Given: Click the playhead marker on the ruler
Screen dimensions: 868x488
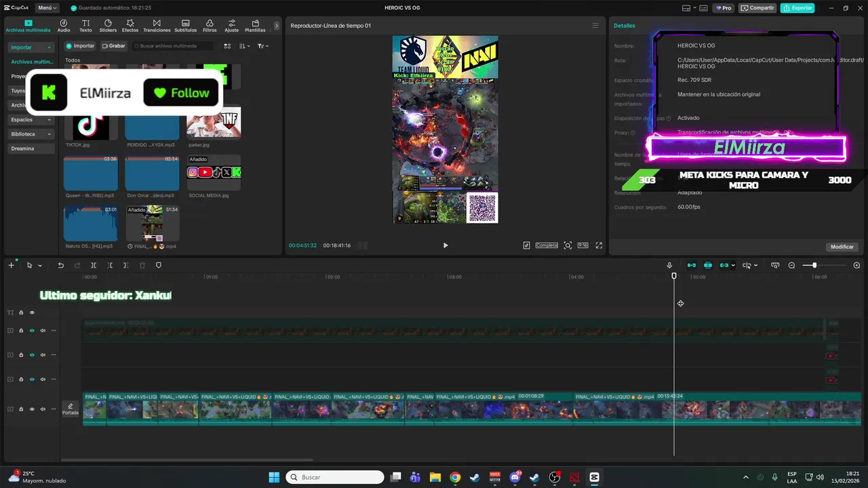Looking at the screenshot, I should click(674, 276).
